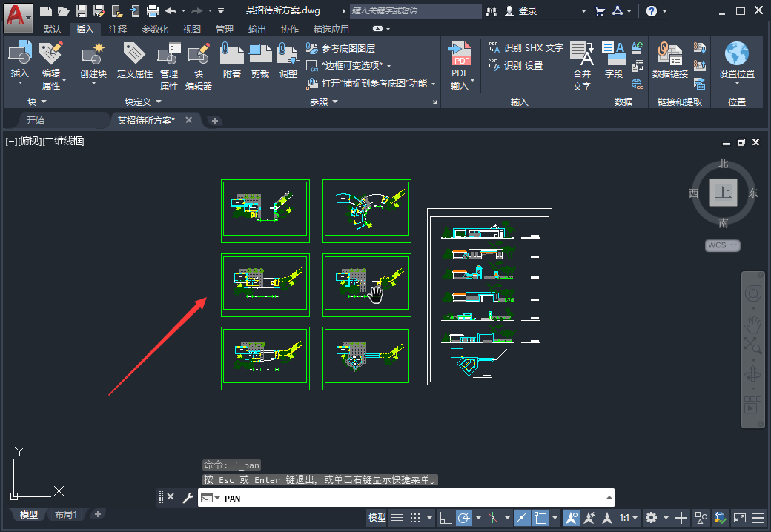The height and width of the screenshot is (532, 771).
Task: Click the Save As icon
Action: point(99,11)
